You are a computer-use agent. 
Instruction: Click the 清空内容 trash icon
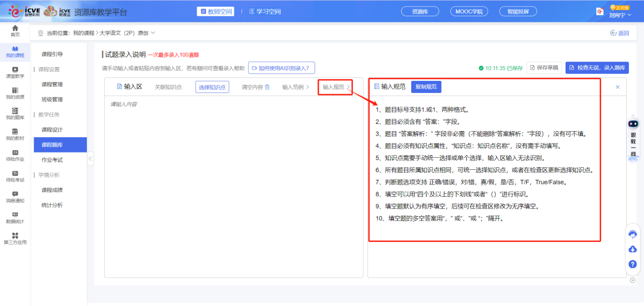pyautogui.click(x=267, y=87)
